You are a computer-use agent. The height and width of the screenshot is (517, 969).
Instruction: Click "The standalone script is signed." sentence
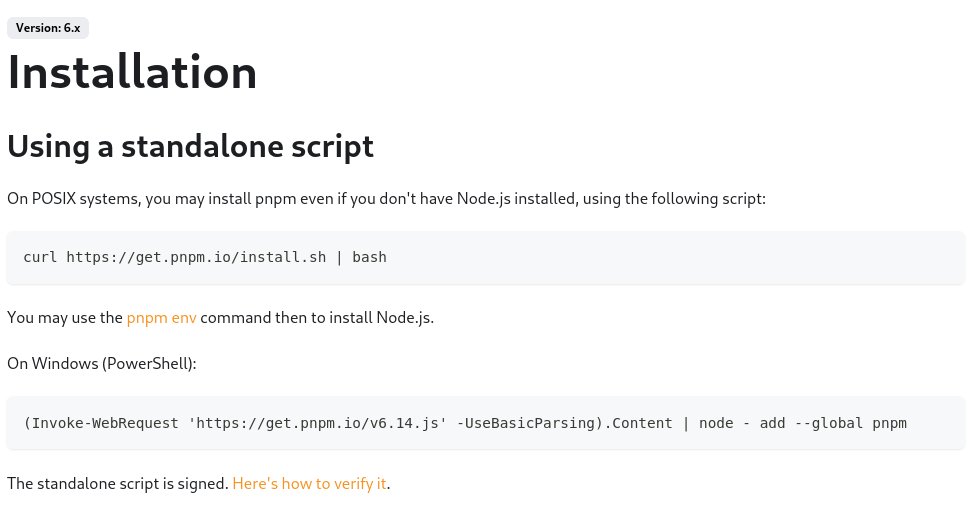click(118, 483)
